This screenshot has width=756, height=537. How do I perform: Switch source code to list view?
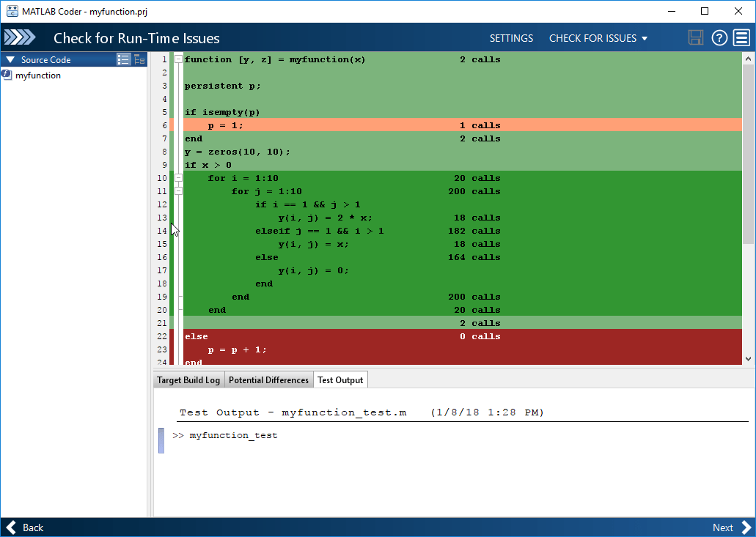(x=123, y=59)
